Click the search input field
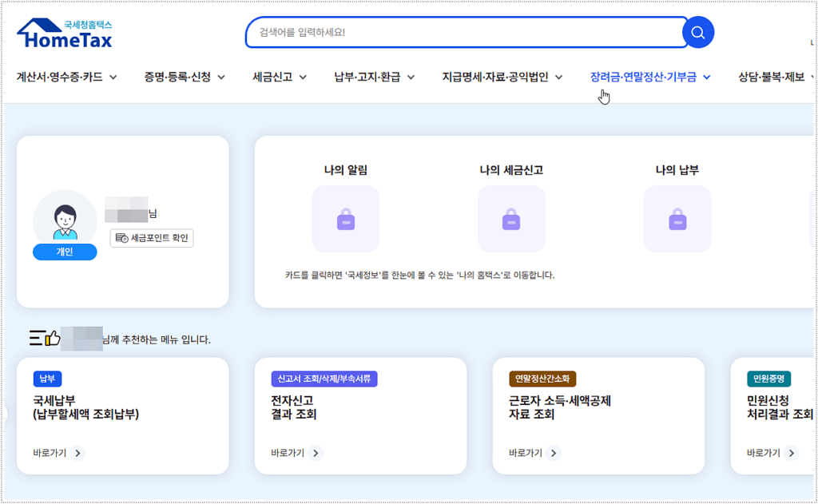This screenshot has width=818, height=504. coord(463,33)
